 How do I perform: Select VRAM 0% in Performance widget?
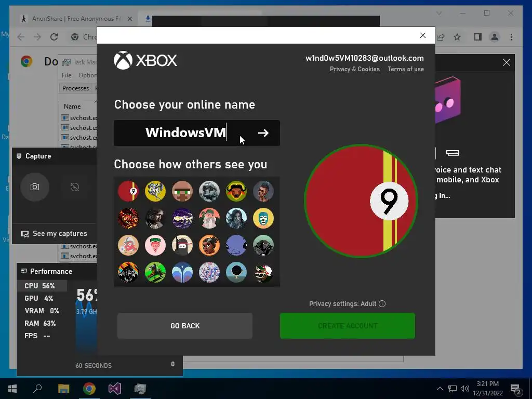coord(42,311)
